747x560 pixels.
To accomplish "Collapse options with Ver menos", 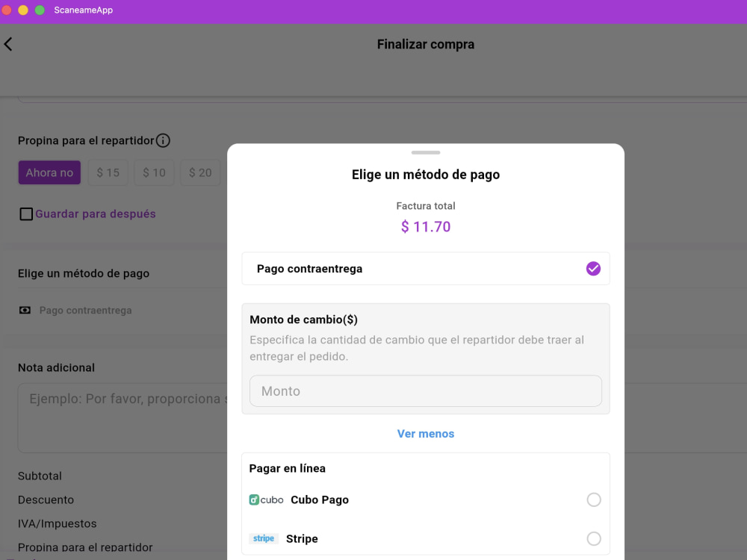I will pyautogui.click(x=426, y=434).
